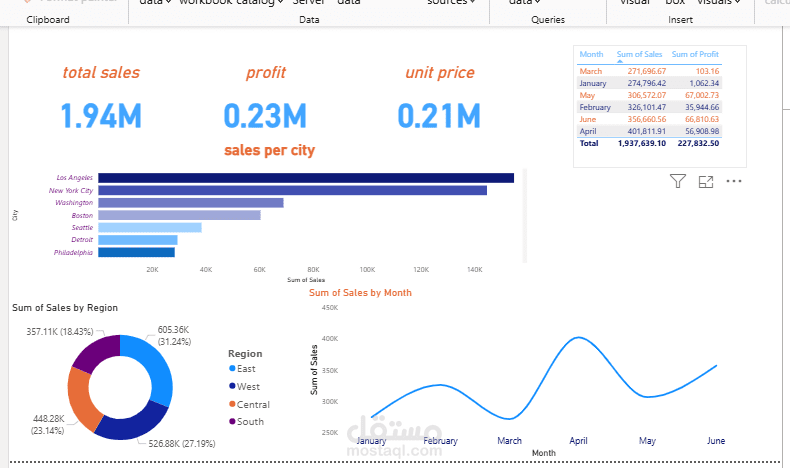Click the 357.11K (18.43%) donut data label

(x=60, y=332)
